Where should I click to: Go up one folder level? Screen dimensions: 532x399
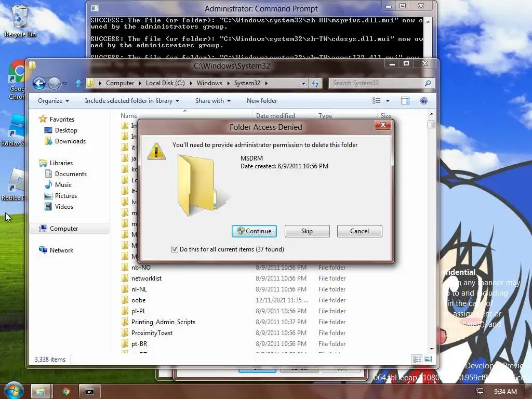coord(78,83)
